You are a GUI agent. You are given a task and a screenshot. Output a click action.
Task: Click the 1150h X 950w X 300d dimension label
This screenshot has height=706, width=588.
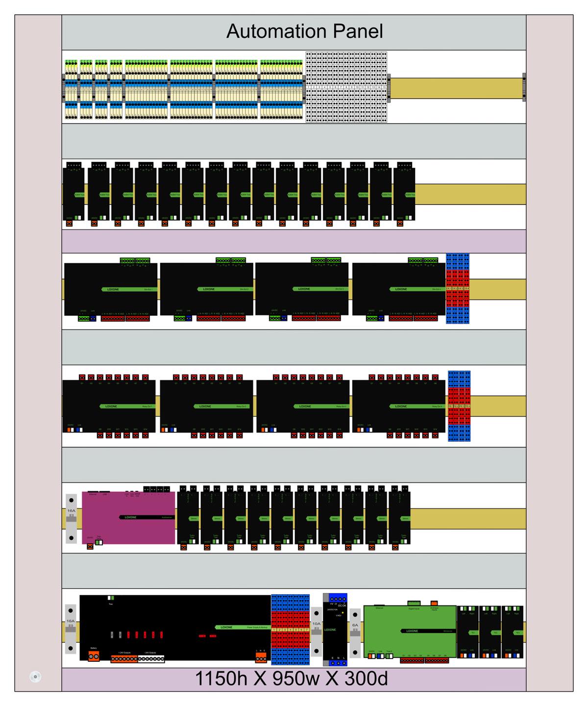click(x=292, y=679)
